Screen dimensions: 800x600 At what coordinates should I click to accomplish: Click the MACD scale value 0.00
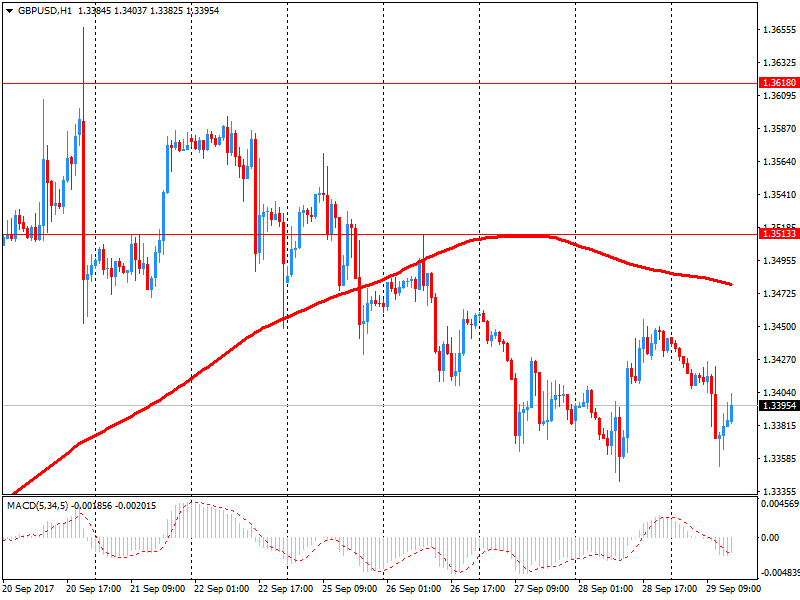coord(770,538)
